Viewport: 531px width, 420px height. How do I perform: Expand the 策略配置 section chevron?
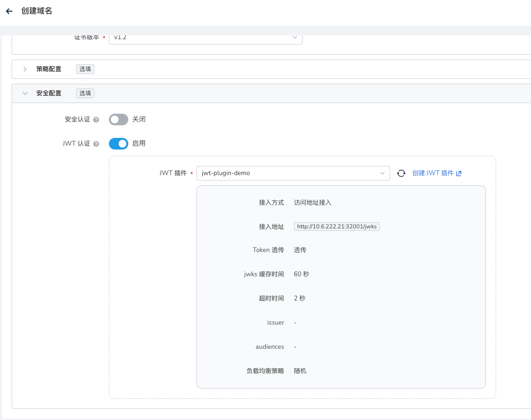25,69
